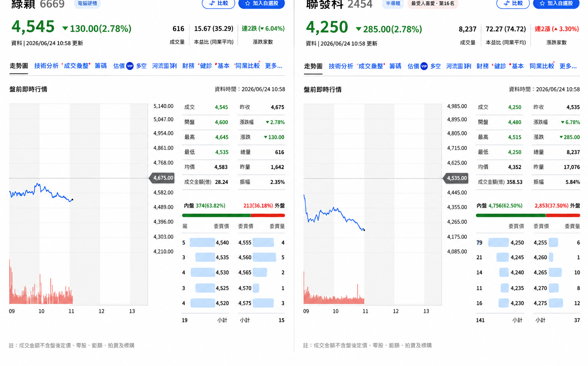The image size is (588, 366).
Task: Open 基本 tab in 綠穎 panel
Action: [x=224, y=66]
